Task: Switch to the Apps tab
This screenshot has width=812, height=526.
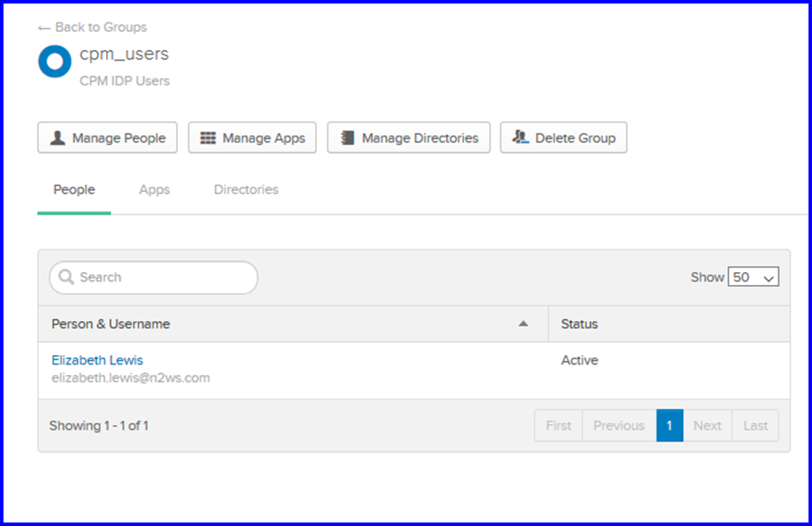Action: (155, 189)
